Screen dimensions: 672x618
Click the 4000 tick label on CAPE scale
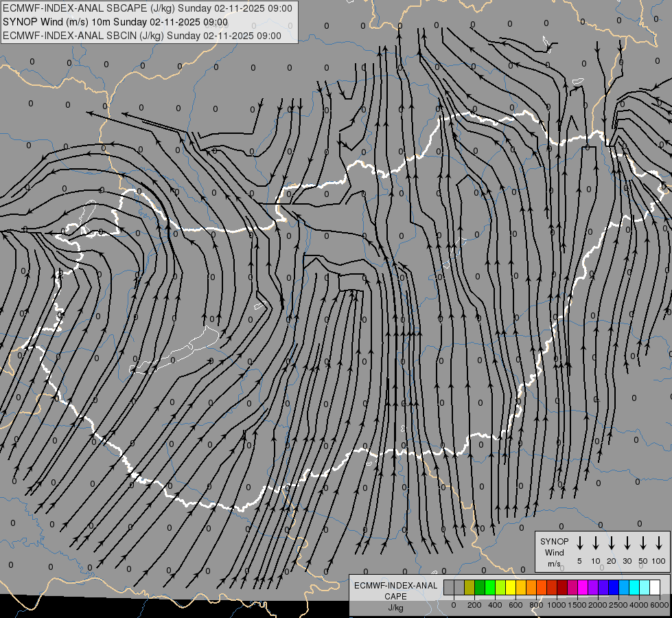pos(639,605)
